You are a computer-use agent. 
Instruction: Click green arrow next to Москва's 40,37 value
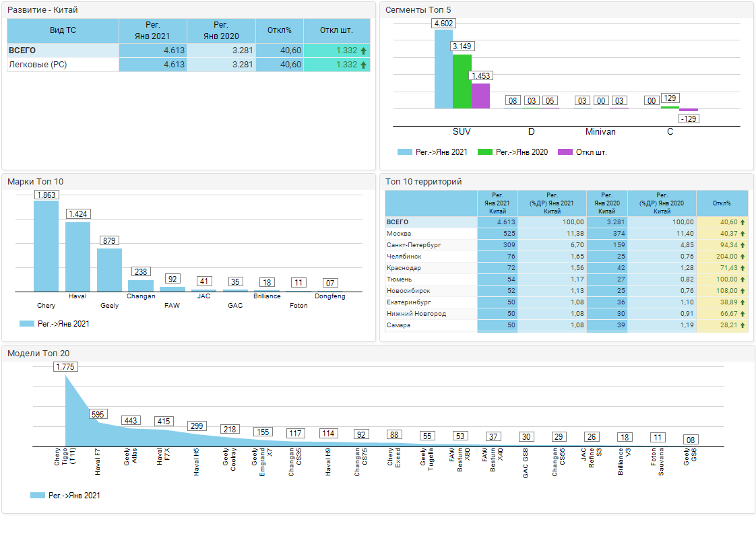click(743, 233)
